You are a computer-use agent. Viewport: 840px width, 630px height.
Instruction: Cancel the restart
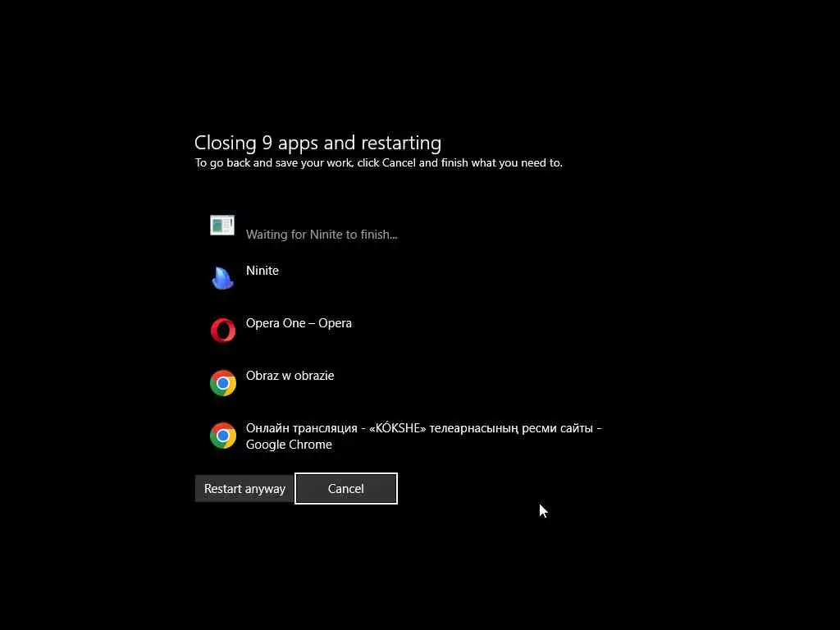pos(346,489)
